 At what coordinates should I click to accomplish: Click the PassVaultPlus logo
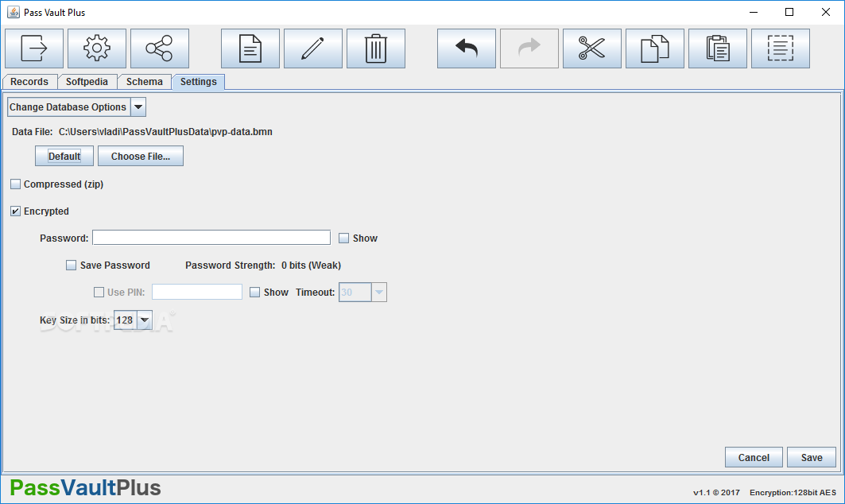[x=85, y=488]
